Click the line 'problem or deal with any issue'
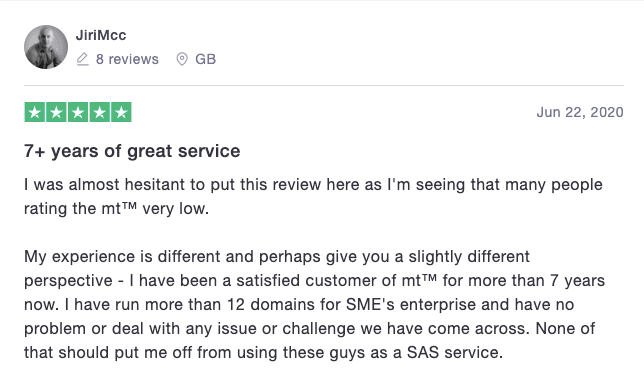This screenshot has width=644, height=370. (309, 329)
